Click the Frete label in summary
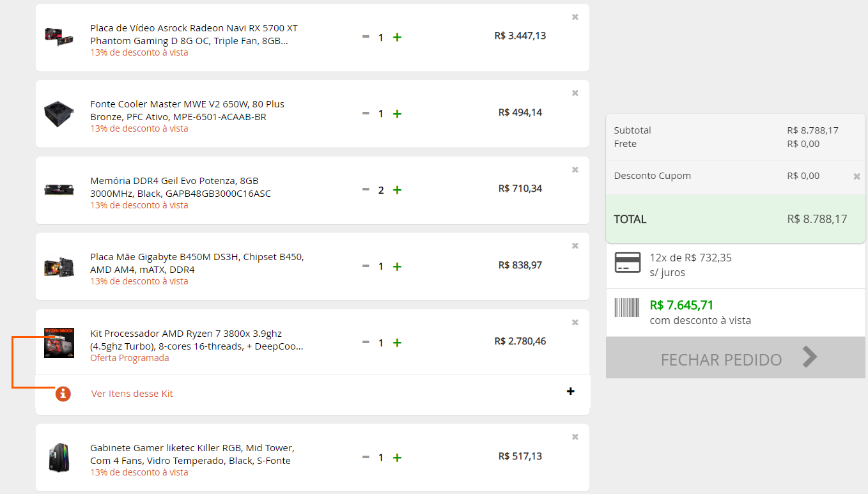 (x=625, y=144)
